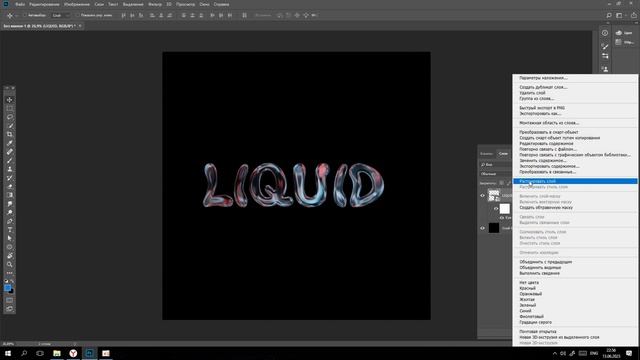Select the Quick Selection tool

pos(9,126)
